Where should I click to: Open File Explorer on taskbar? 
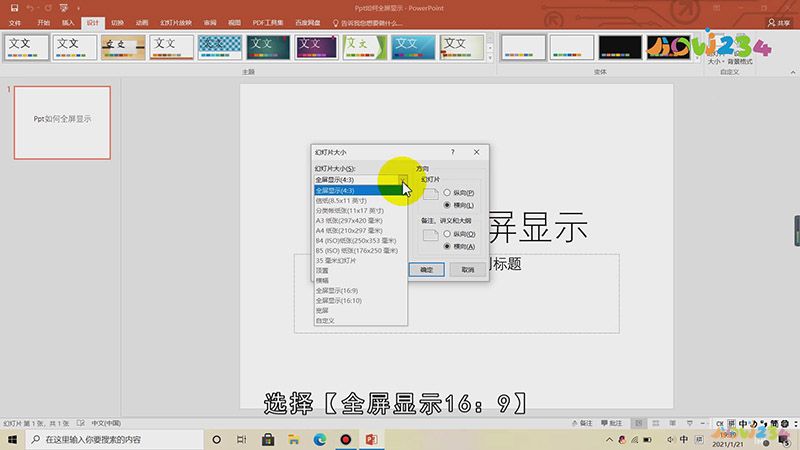[294, 439]
